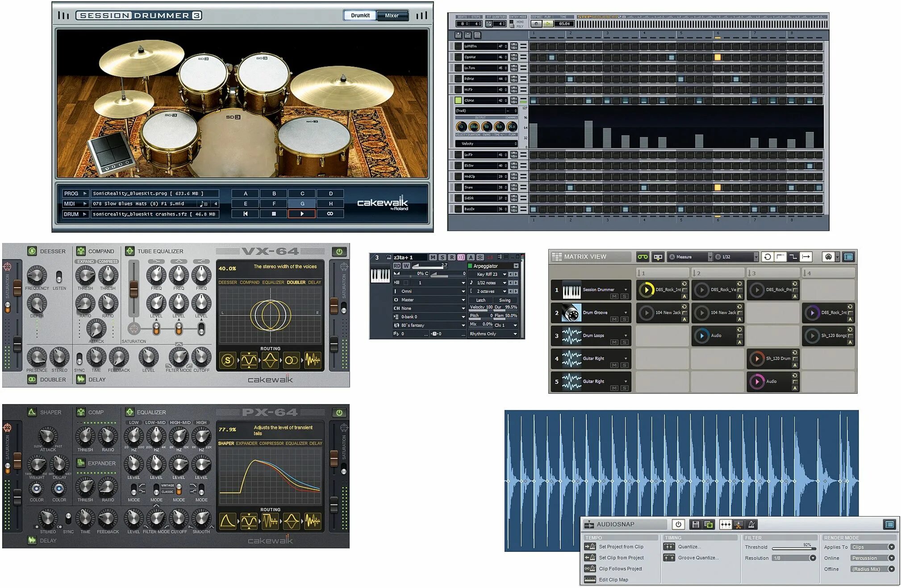
Task: Select the Tube Equalizer module icon on VX-64
Action: tap(130, 251)
